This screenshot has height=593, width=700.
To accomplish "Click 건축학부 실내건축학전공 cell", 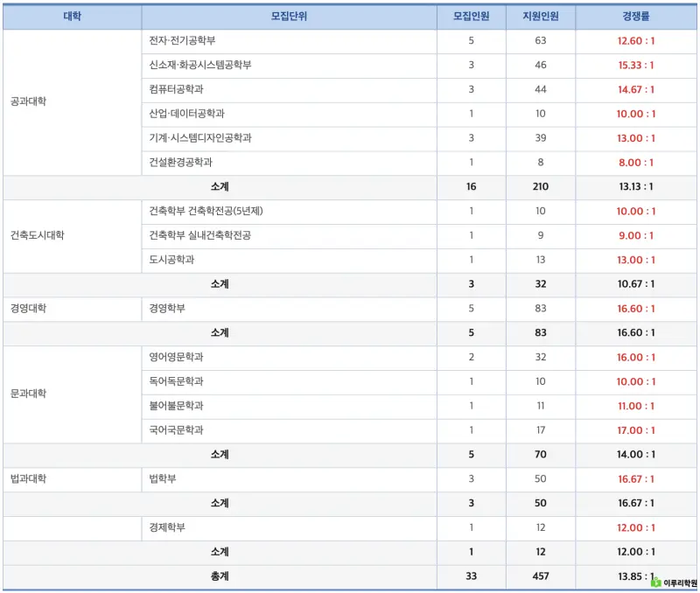I will point(289,235).
